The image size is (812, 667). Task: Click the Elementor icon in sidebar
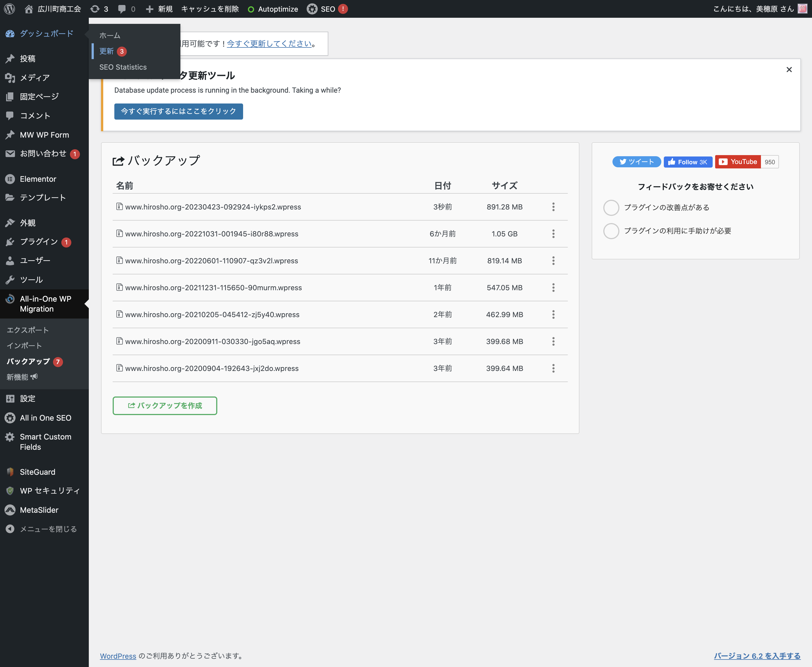(x=10, y=179)
